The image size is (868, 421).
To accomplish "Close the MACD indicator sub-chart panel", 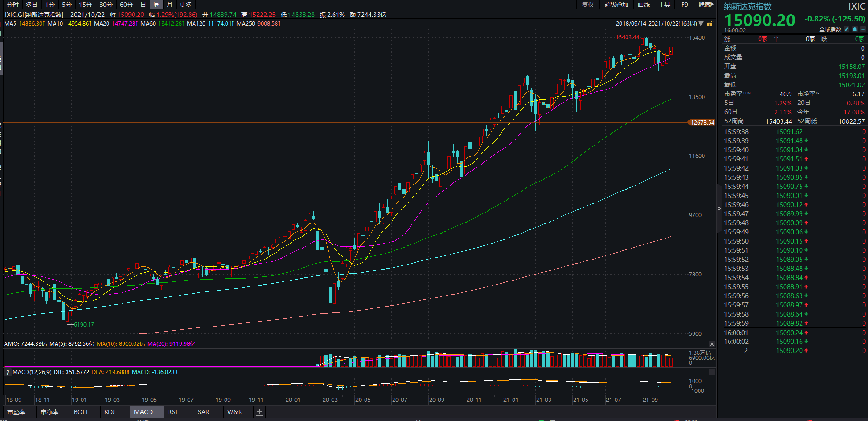I will point(712,372).
